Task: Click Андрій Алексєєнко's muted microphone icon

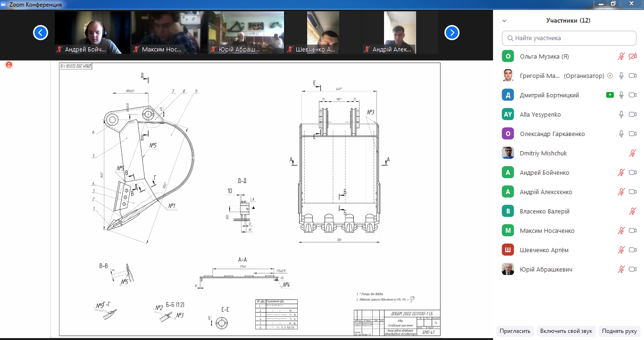Action: [621, 192]
